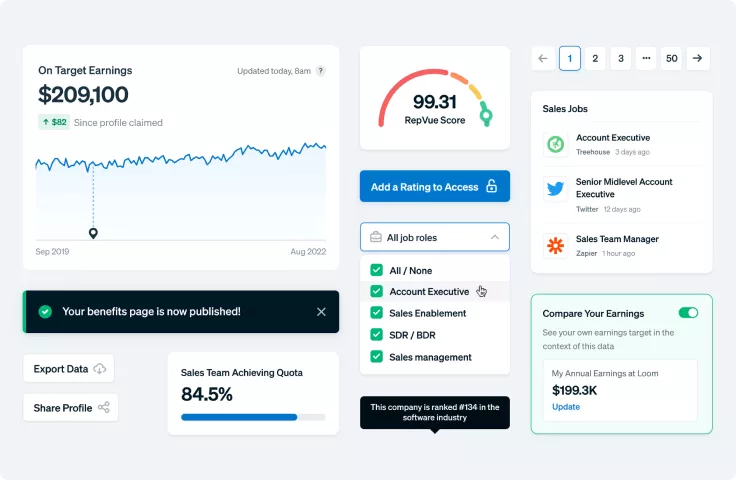Screen dimensions: 736x480
Task: Click the Aug 2022 axis label
Action: click(308, 251)
